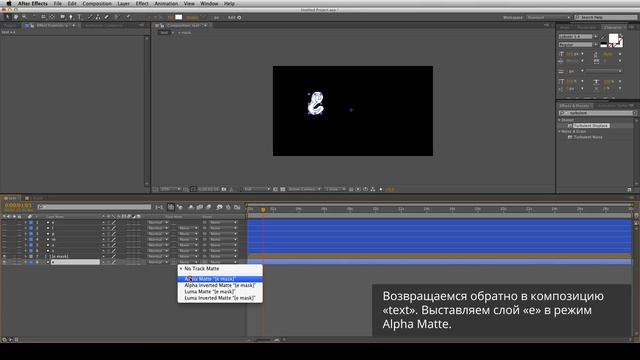The width and height of the screenshot is (640, 360).
Task: Switch to the Effect Controls tab
Action: 51,25
